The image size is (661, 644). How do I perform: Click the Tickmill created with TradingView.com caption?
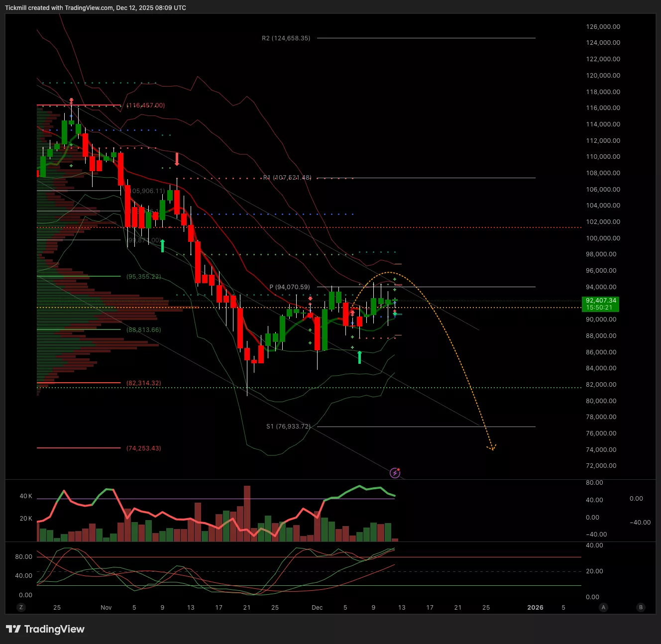tap(96, 8)
